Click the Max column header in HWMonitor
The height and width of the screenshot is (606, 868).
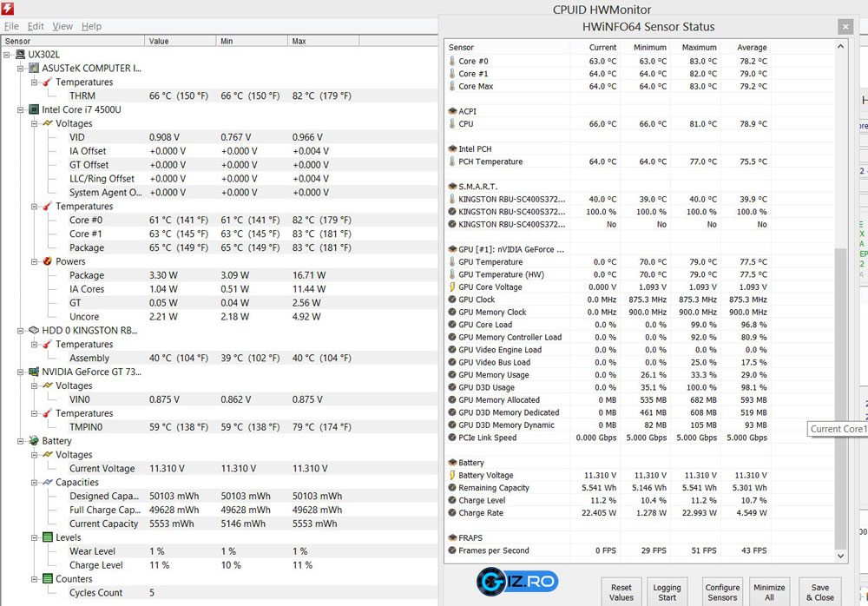coord(323,41)
